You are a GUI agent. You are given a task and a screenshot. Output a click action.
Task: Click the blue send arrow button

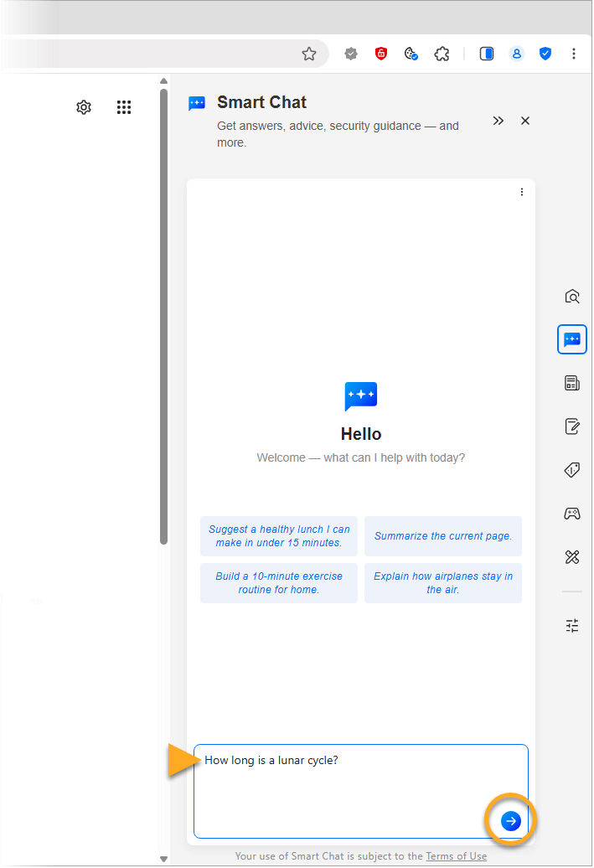pos(510,821)
